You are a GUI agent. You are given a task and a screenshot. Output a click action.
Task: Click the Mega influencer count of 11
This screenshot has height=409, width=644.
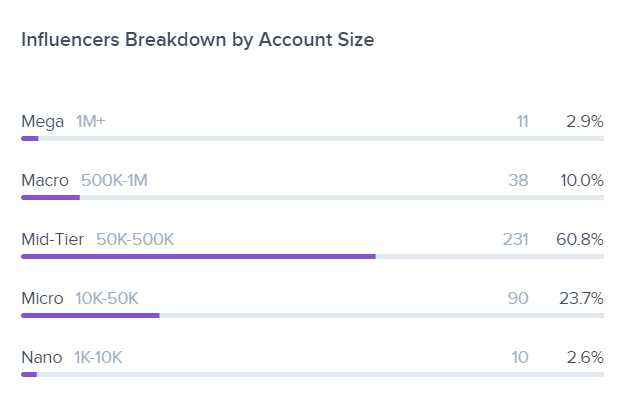click(x=522, y=122)
